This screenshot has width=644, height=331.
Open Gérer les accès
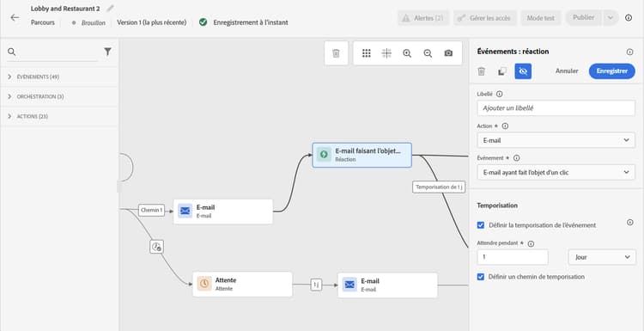click(x=485, y=18)
